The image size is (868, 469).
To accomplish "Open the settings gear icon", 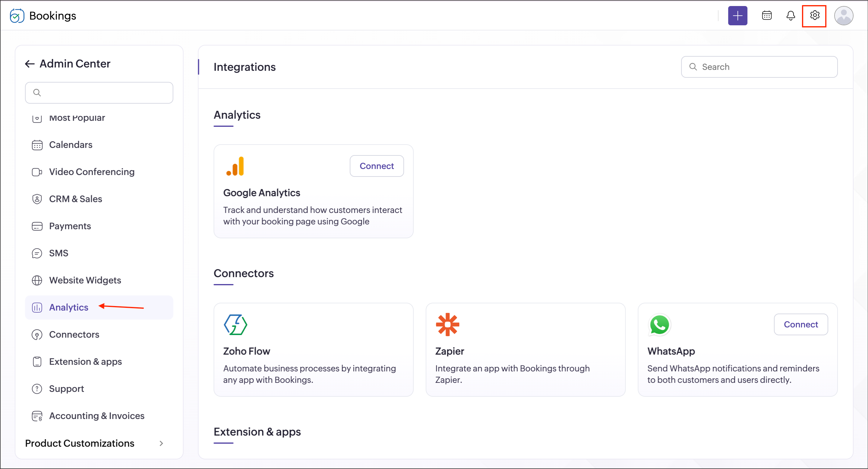I will coord(814,15).
